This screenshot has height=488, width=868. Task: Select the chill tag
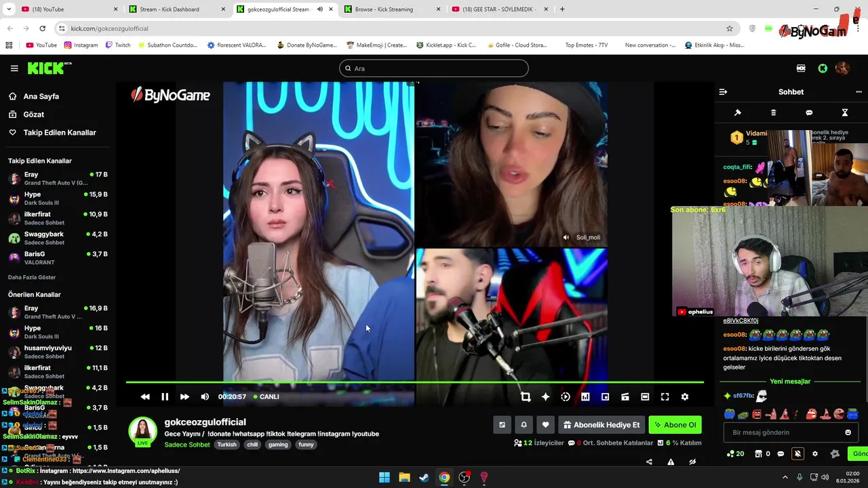coord(252,445)
